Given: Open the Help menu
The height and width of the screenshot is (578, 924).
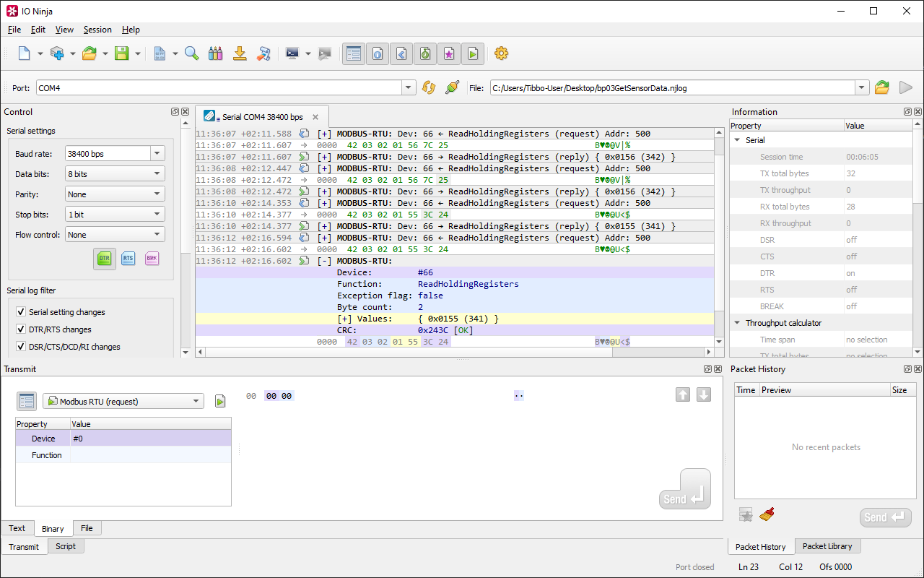Looking at the screenshot, I should point(131,30).
